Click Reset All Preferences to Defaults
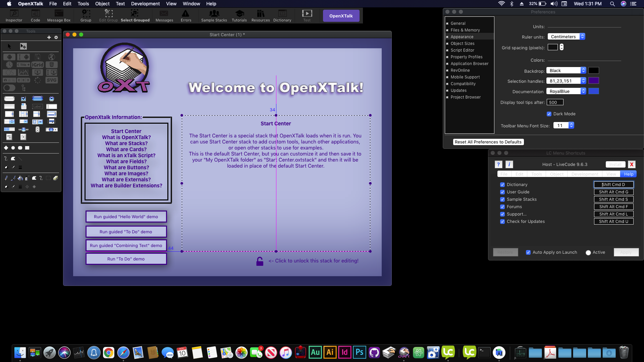Image resolution: width=644 pixels, height=362 pixels. coord(488,142)
